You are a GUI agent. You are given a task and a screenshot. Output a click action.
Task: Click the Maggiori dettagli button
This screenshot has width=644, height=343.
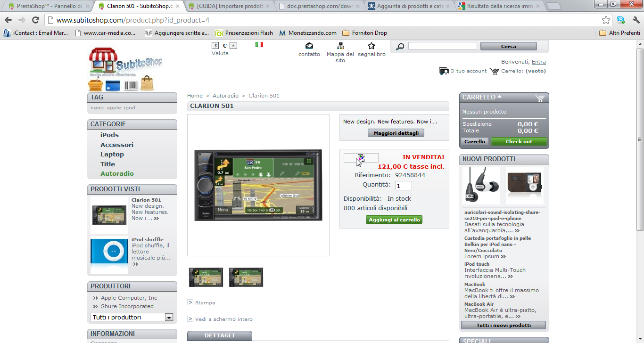click(x=396, y=133)
